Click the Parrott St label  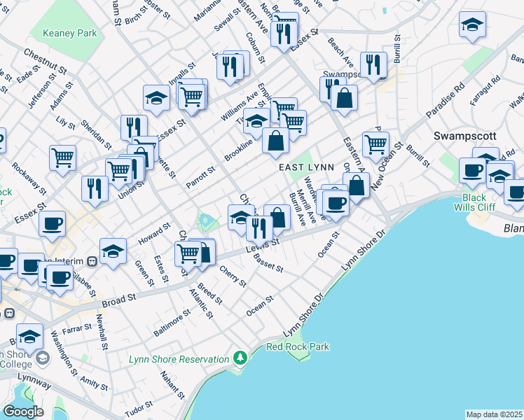[200, 177]
